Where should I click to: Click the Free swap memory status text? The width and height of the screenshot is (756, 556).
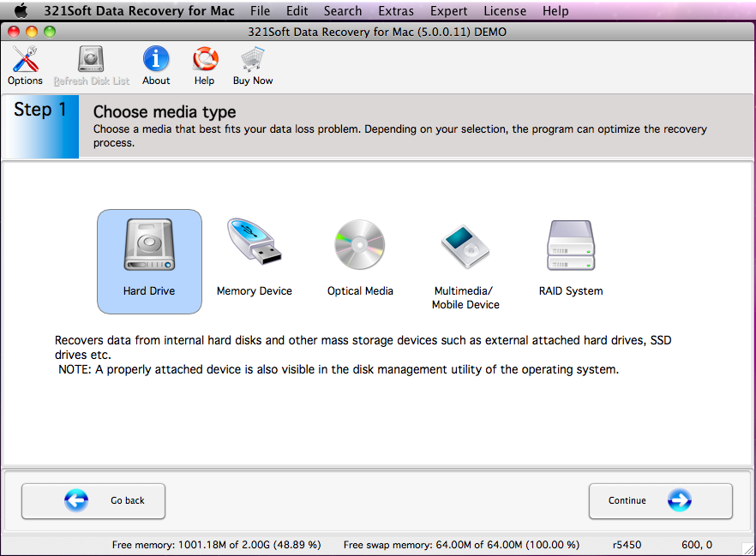461,545
